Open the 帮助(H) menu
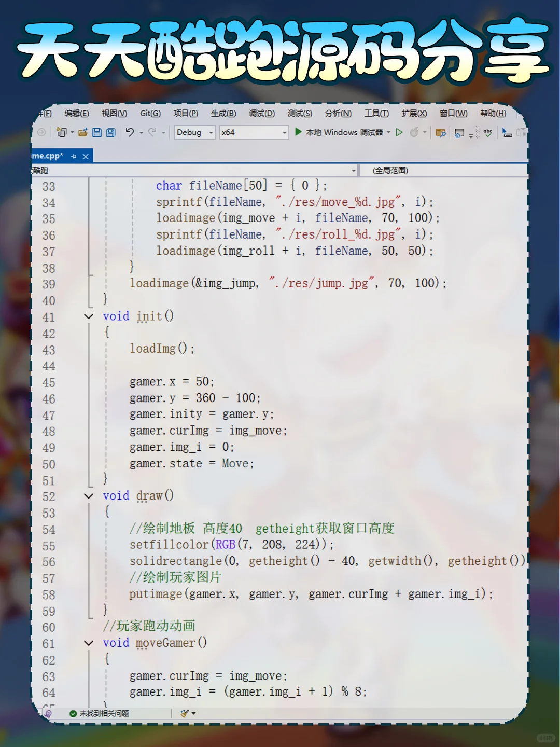The image size is (560, 747). click(493, 114)
